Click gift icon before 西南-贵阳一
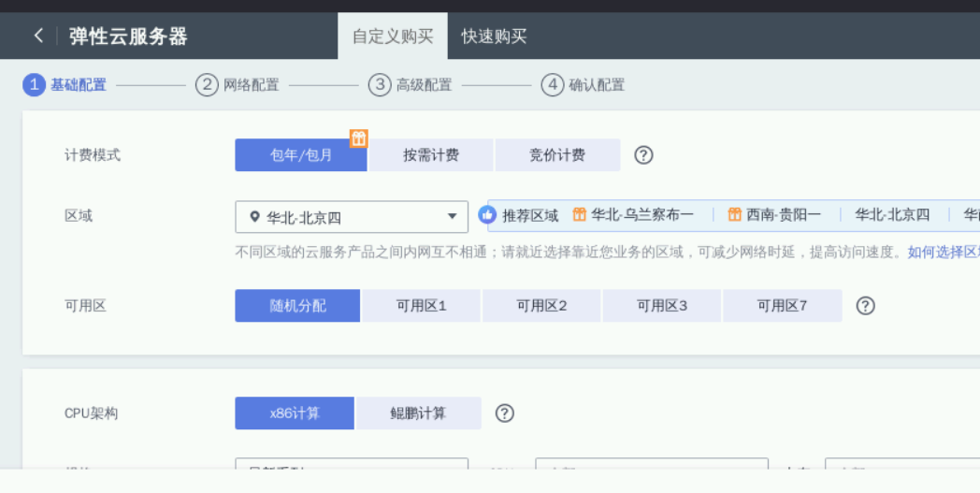The width and height of the screenshot is (980, 493). (734, 215)
